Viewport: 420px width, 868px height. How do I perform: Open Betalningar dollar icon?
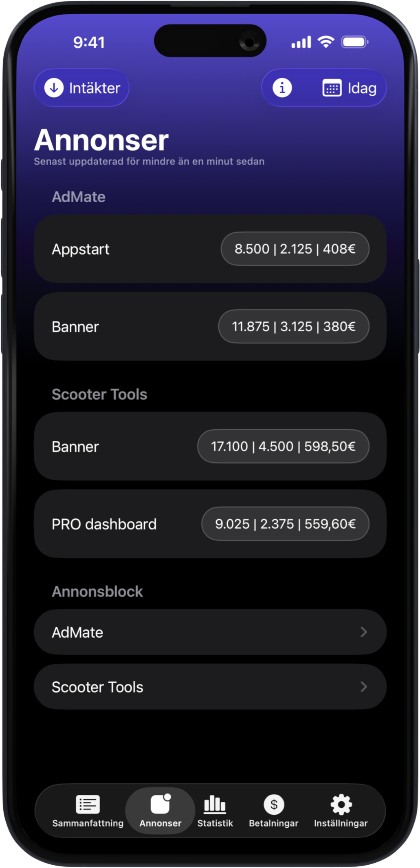click(274, 804)
